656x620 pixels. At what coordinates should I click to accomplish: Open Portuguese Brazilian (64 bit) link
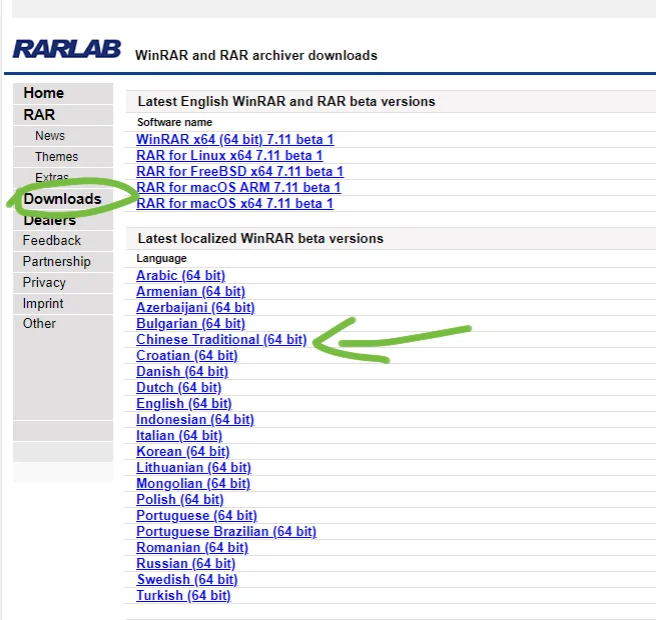click(226, 531)
